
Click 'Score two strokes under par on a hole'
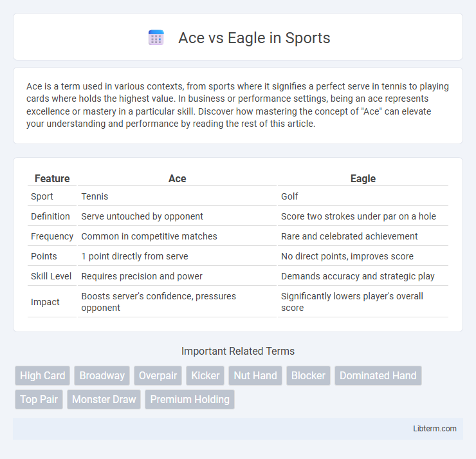point(363,216)
